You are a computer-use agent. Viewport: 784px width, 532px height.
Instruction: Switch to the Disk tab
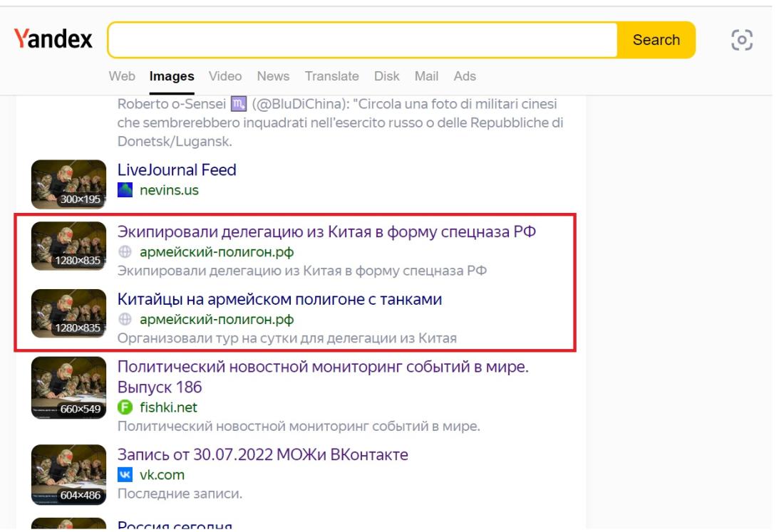[x=386, y=76]
